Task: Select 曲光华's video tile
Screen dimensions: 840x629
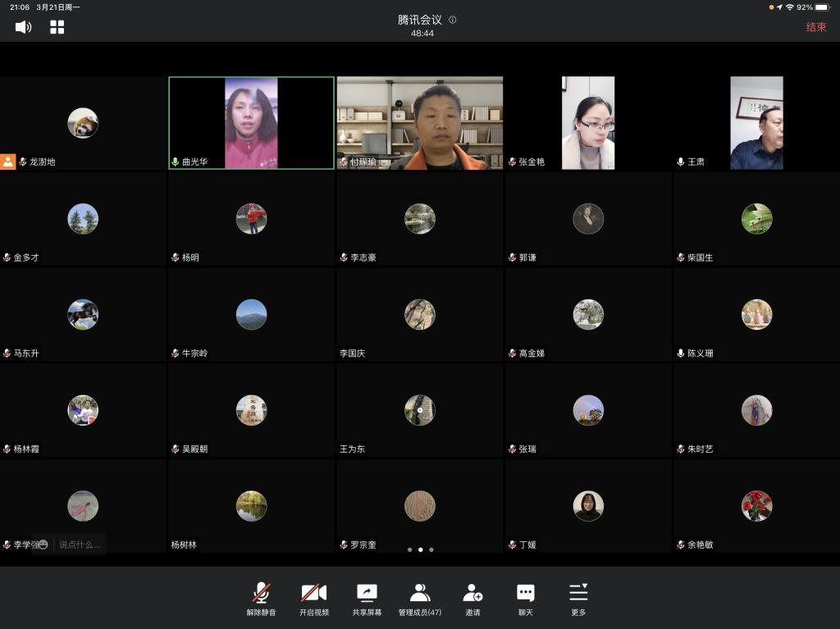Action: tap(251, 123)
